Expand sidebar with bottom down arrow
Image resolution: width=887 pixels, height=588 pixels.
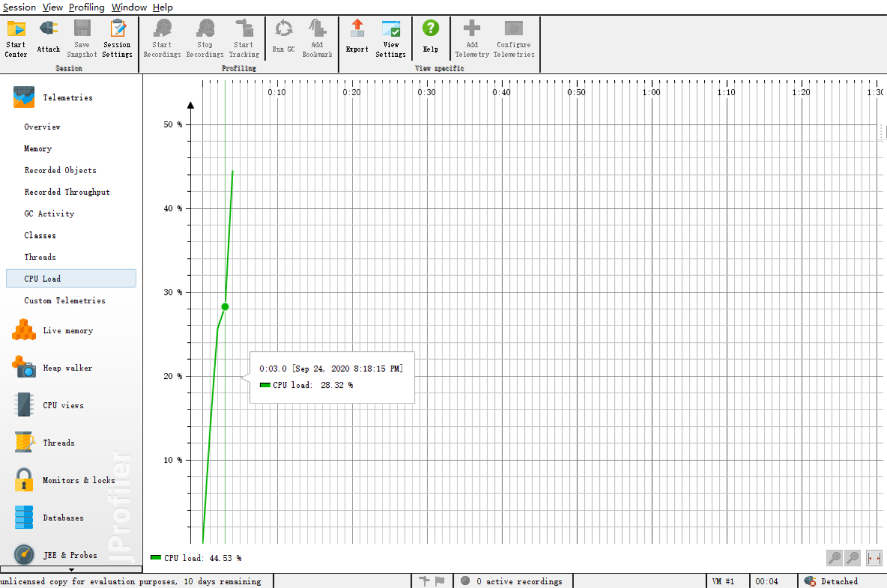(x=71, y=569)
